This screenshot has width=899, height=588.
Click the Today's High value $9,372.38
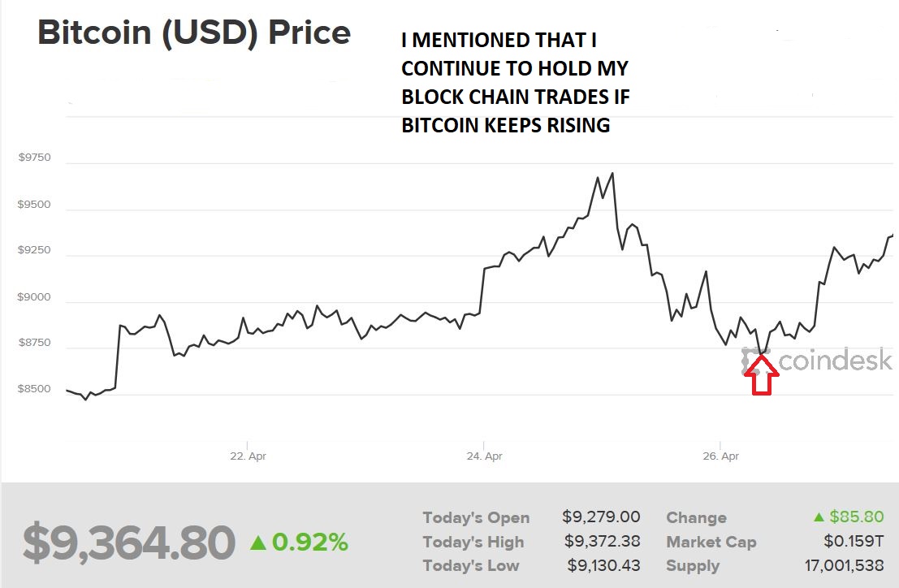(x=602, y=542)
